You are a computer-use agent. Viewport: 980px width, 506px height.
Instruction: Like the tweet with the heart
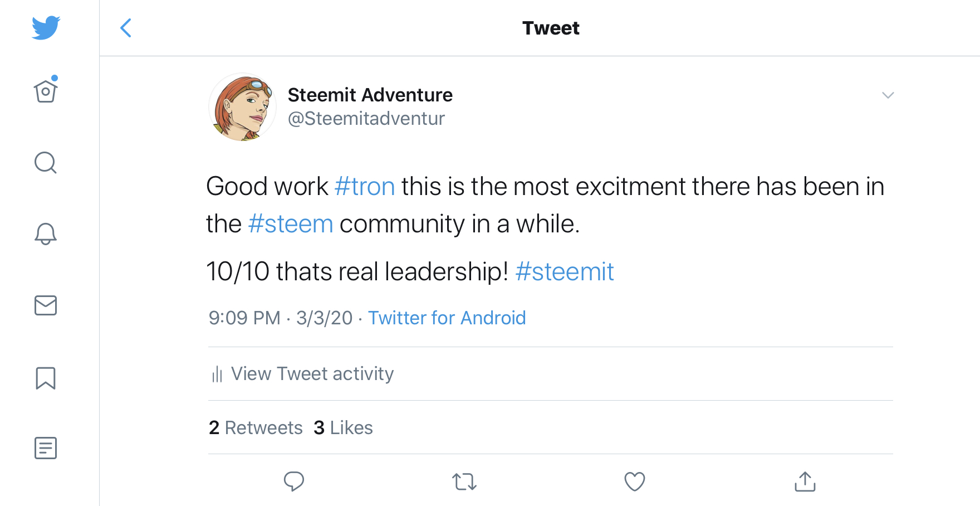[635, 481]
